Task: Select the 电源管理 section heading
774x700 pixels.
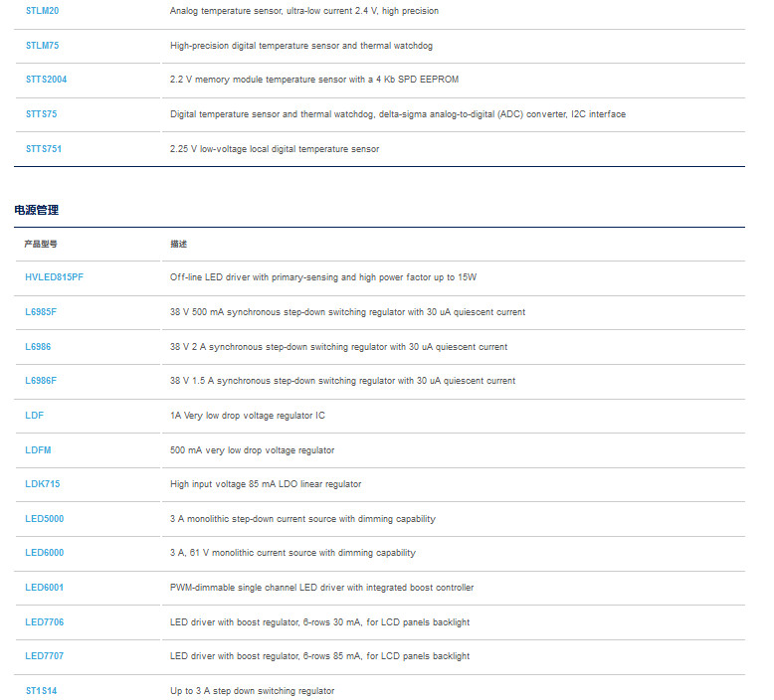Action: [x=37, y=210]
